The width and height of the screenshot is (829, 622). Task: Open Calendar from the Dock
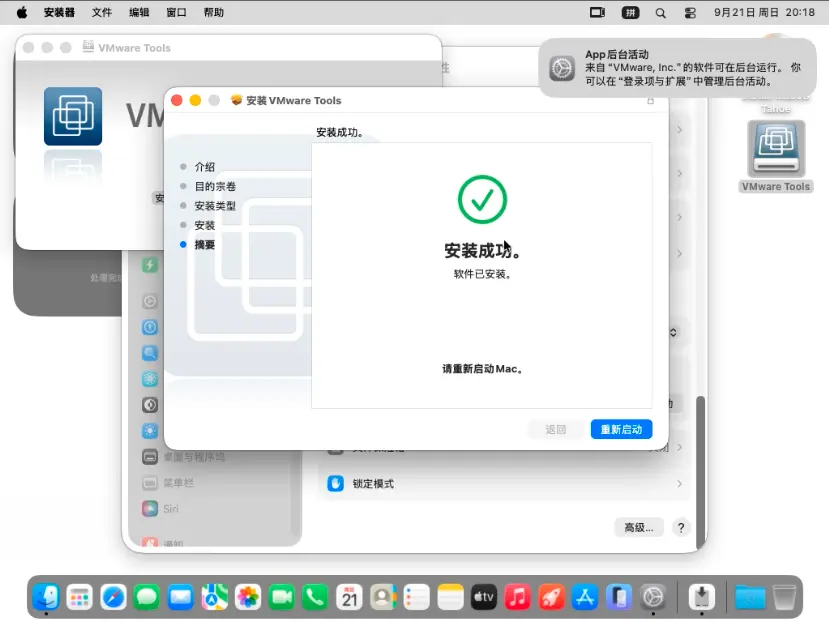349,597
